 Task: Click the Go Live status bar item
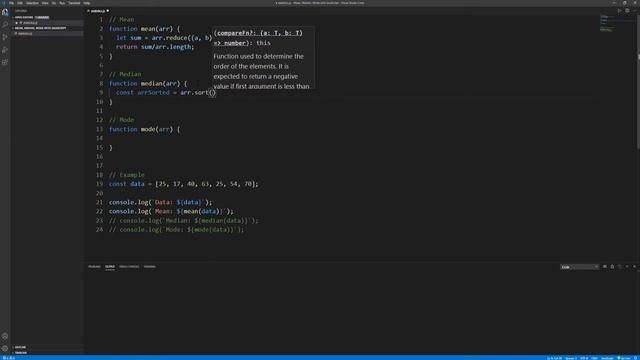click(624, 358)
